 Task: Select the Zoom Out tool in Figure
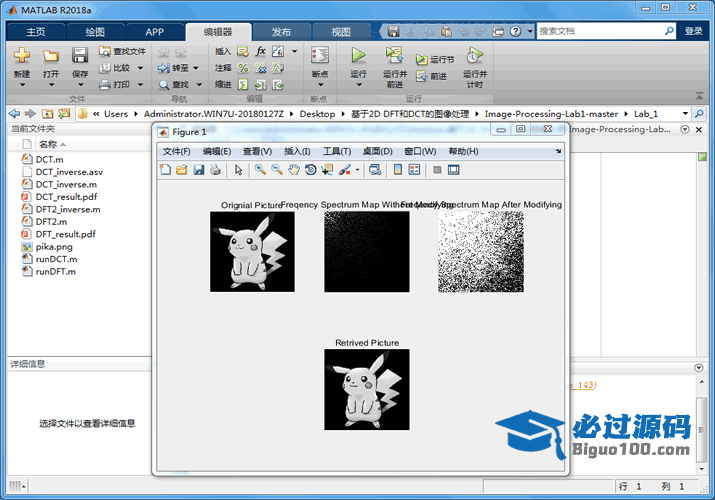(x=277, y=170)
